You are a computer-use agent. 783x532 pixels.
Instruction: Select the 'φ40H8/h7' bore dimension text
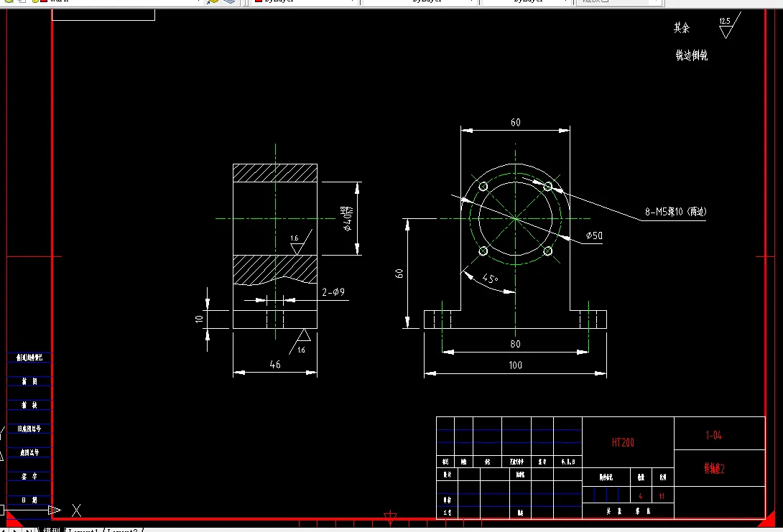347,218
